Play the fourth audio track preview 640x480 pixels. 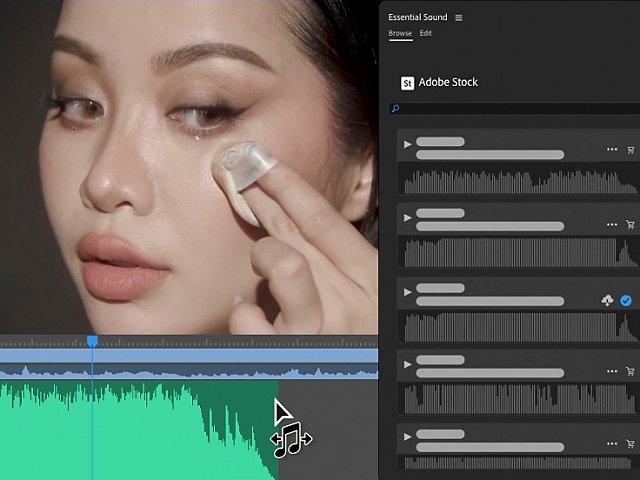(x=407, y=364)
